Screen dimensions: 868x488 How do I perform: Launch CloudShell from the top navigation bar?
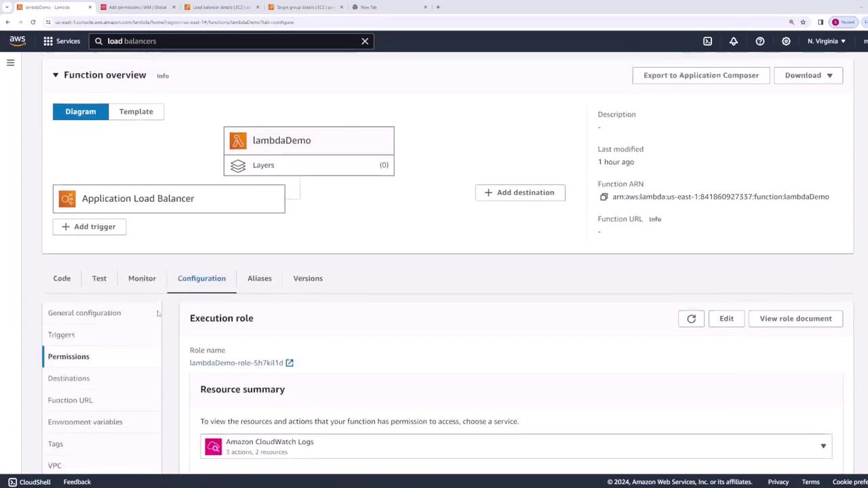click(x=707, y=41)
